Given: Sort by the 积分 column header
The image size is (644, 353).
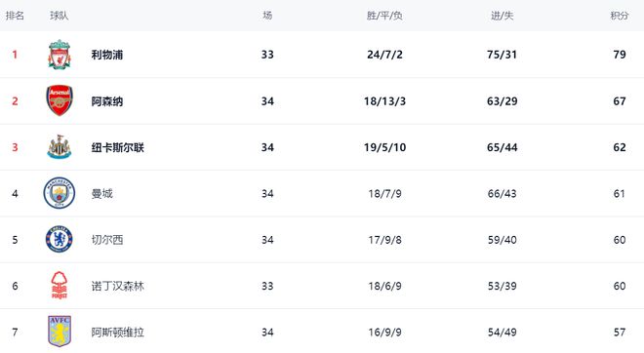Looking at the screenshot, I should 620,16.
